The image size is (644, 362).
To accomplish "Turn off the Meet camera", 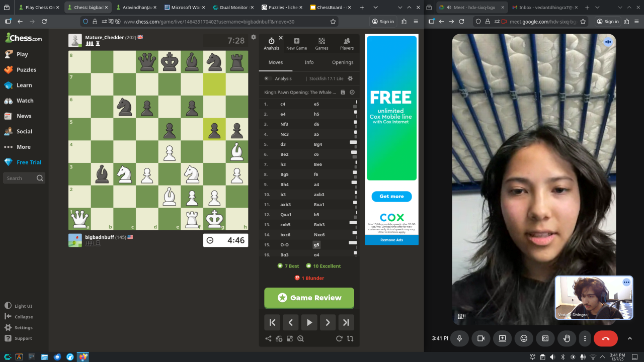I will (x=480, y=338).
